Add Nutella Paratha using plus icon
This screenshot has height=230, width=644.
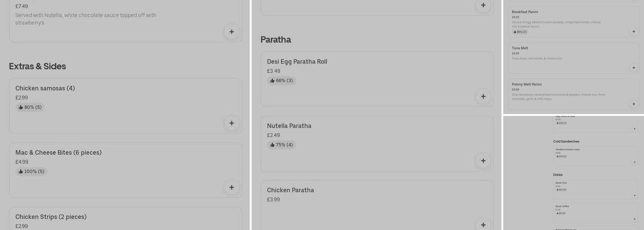pos(483,161)
